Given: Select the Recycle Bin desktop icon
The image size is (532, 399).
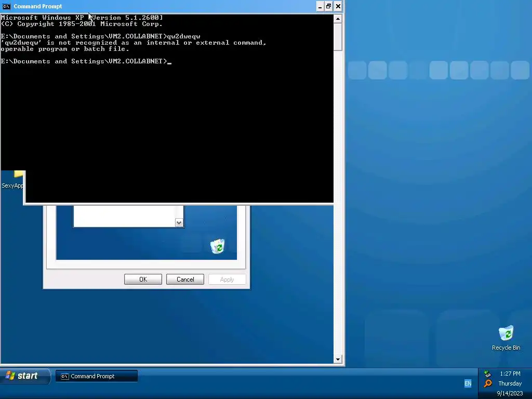Looking at the screenshot, I should (506, 338).
